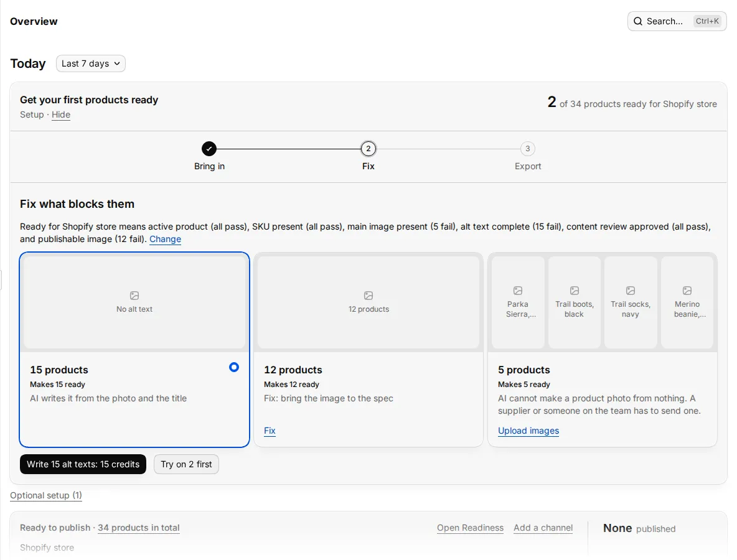Open Readiness link

470,528
